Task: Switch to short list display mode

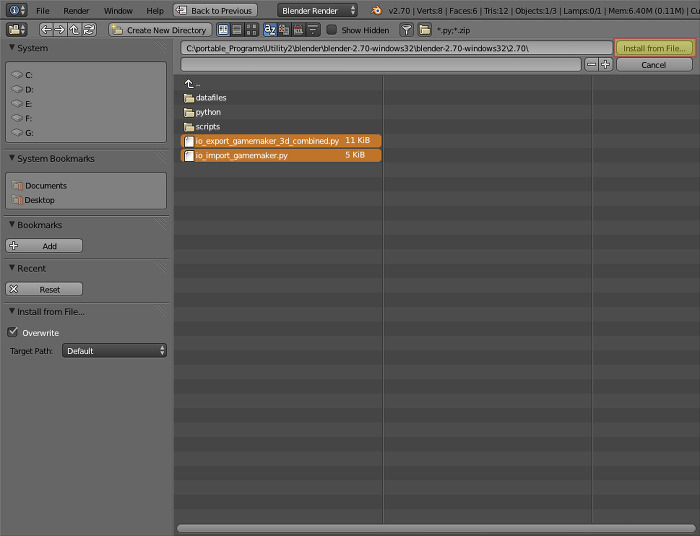Action: 223,30
